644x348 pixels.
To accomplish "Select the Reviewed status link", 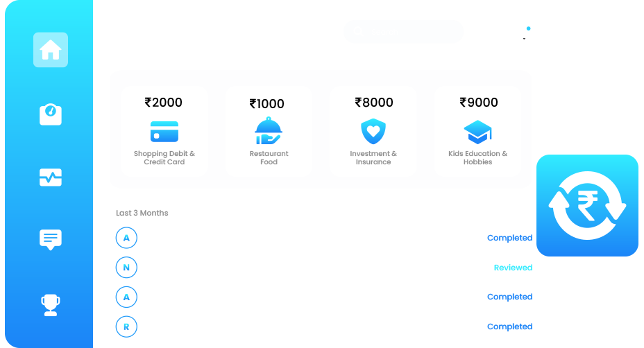I will click(513, 268).
